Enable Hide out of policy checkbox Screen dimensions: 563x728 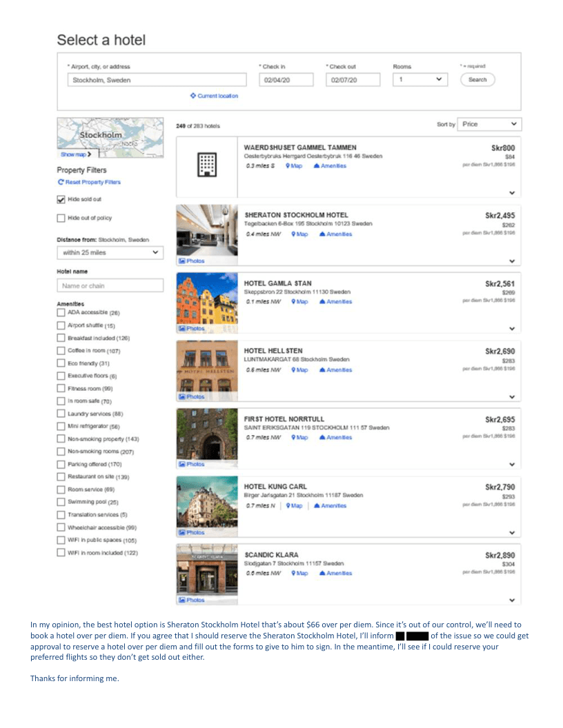click(61, 219)
